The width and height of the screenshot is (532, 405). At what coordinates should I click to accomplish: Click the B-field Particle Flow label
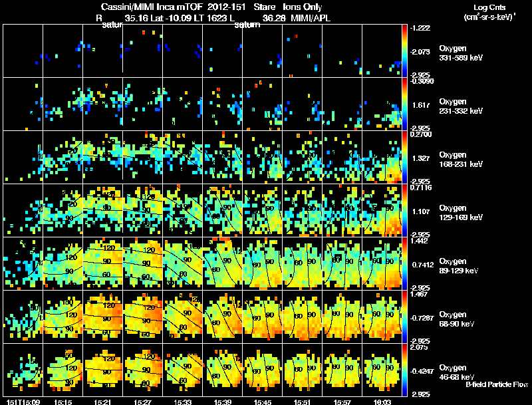point(497,384)
